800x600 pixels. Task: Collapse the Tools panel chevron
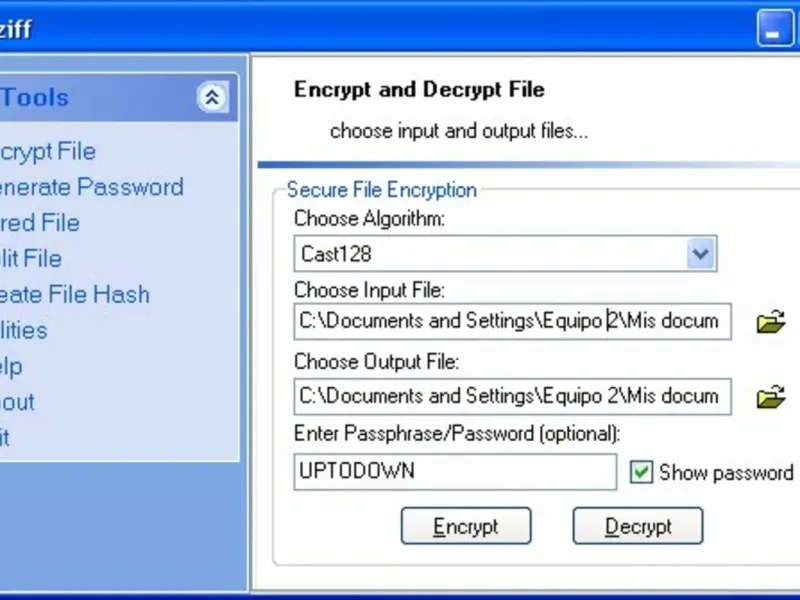pyautogui.click(x=212, y=97)
